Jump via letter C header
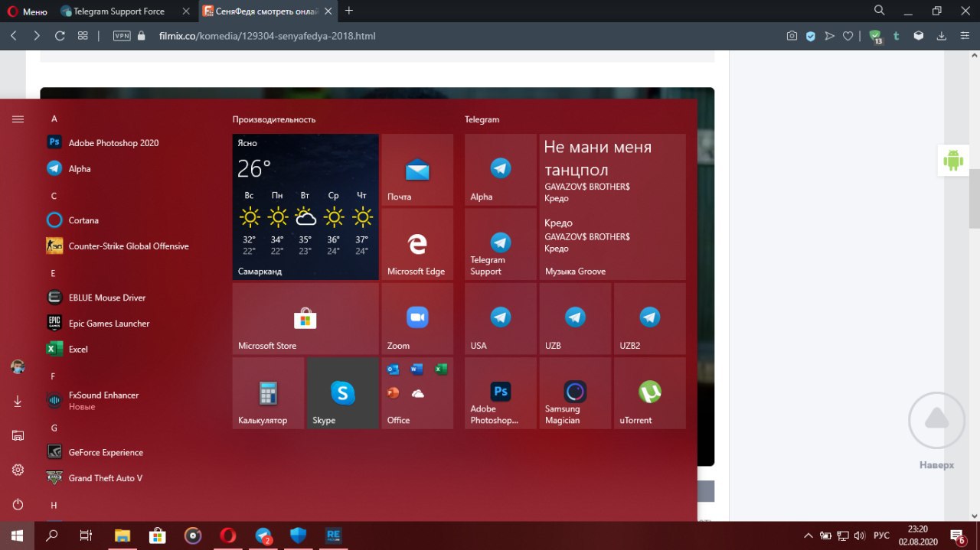The height and width of the screenshot is (550, 980). coord(54,196)
